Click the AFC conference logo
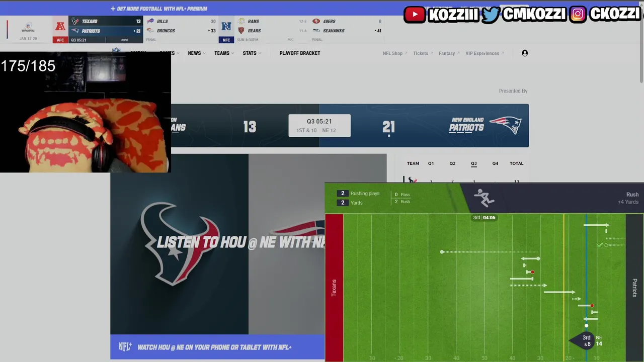This screenshot has width=644, height=362. coord(60,27)
